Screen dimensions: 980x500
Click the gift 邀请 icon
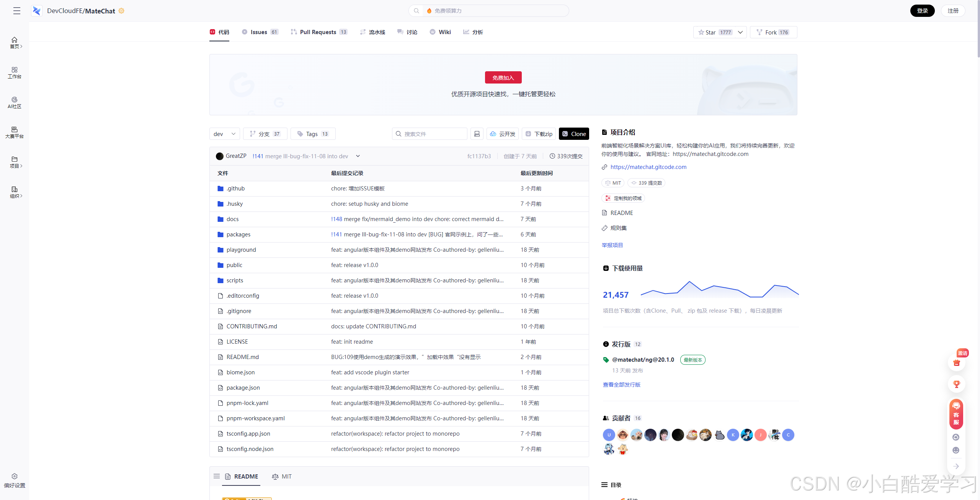pos(956,362)
